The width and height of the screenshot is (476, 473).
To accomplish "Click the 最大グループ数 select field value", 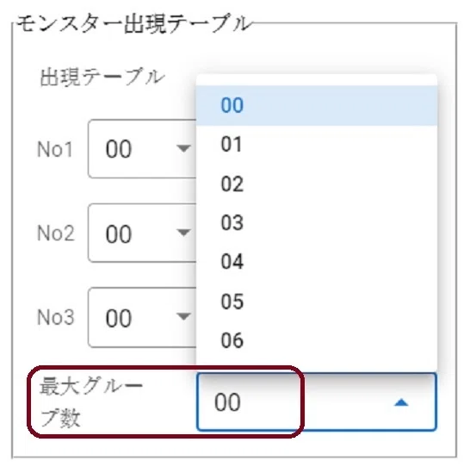I will [317, 401].
